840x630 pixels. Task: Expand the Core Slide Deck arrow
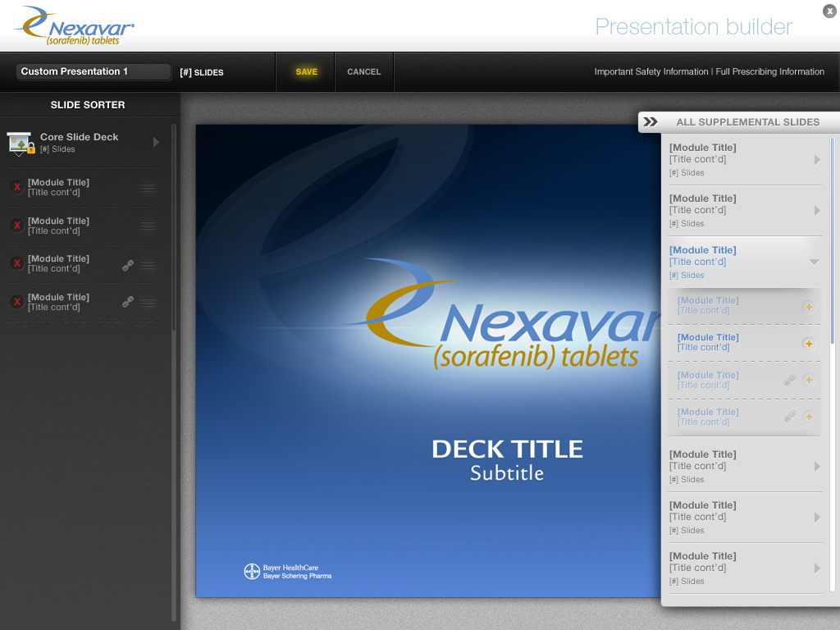tap(156, 142)
